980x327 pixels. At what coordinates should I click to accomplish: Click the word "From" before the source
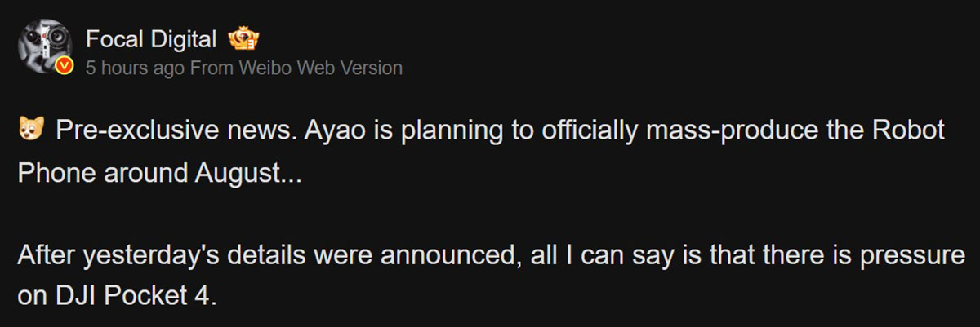[x=212, y=68]
